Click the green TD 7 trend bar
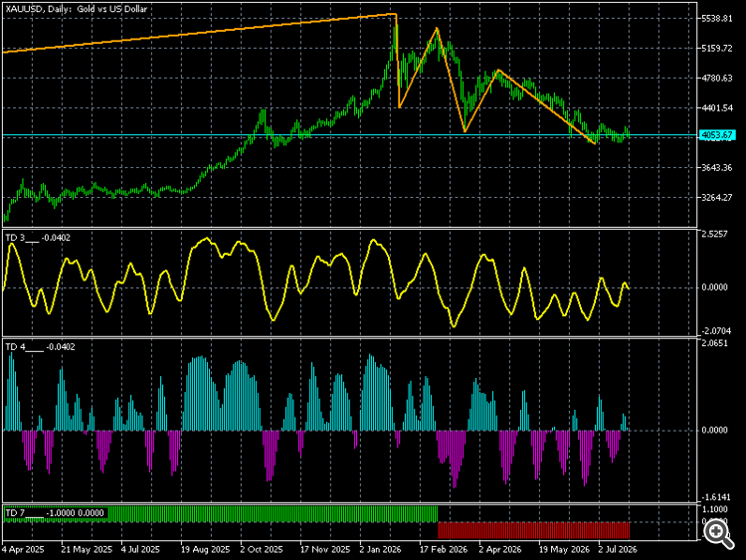746x560 pixels. (x=272, y=514)
